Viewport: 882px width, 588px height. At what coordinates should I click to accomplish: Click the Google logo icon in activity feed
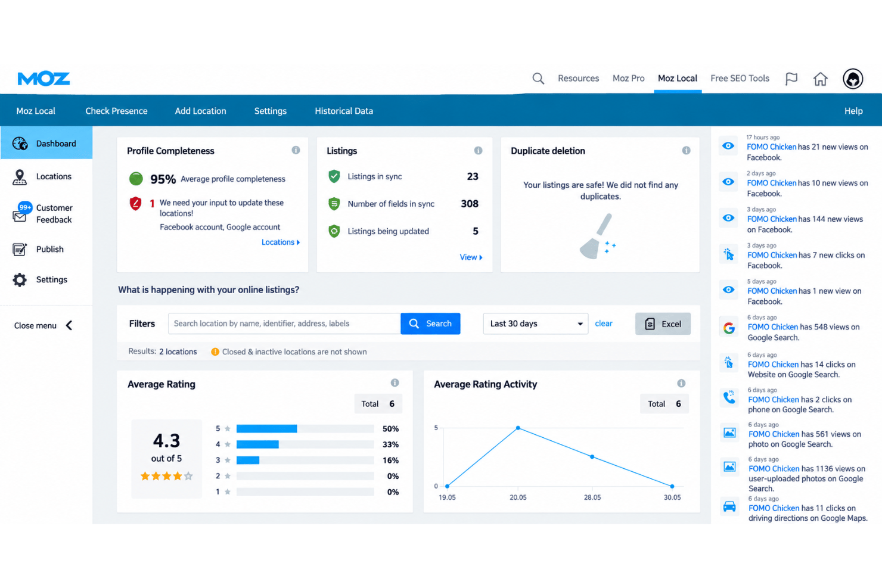pos(729,328)
